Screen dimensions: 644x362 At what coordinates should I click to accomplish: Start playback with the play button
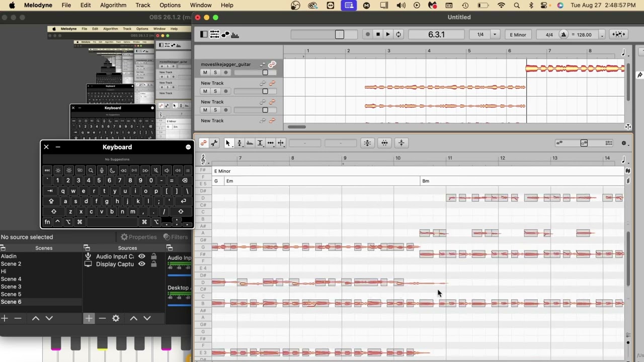[388, 34]
